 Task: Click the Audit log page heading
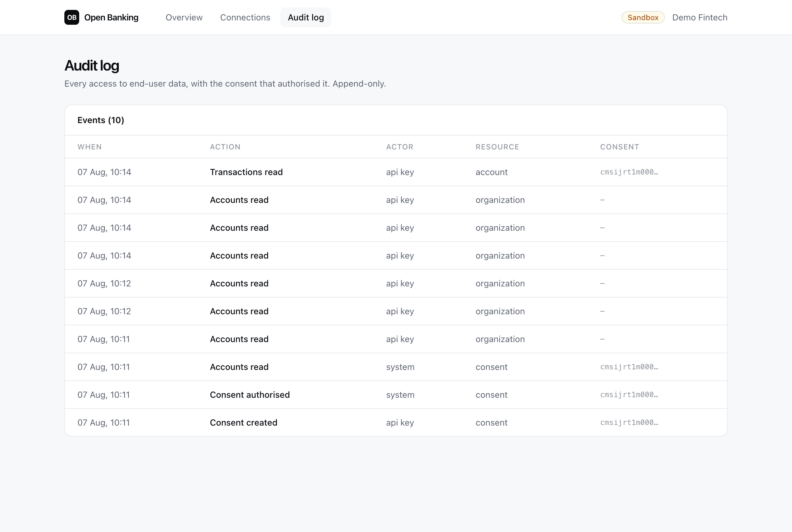pos(92,66)
